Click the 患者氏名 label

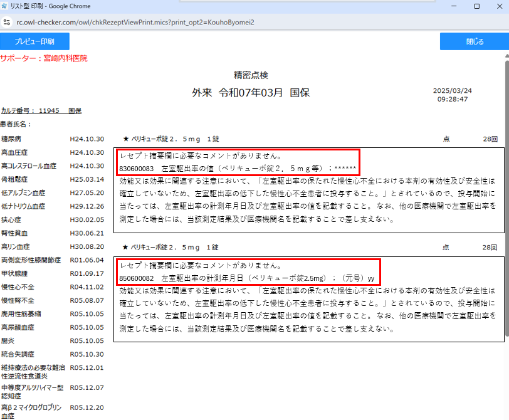[x=15, y=124]
